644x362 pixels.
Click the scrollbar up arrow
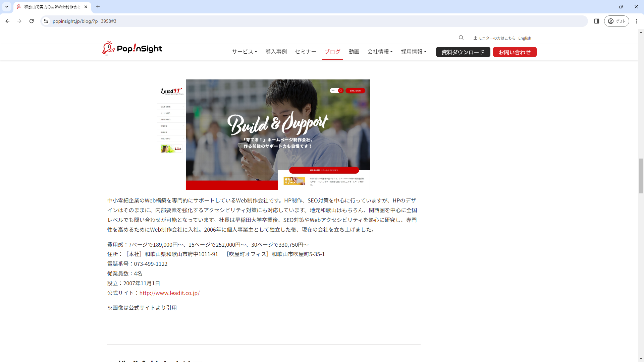pos(641,32)
